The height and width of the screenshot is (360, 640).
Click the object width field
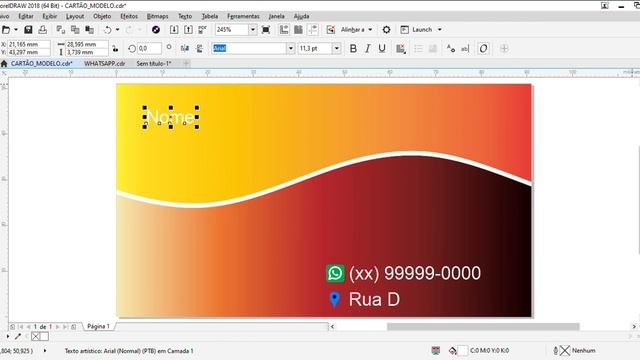point(87,44)
